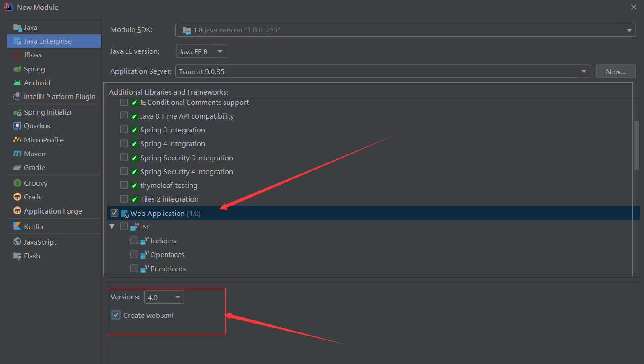Click the IntelliJ Platform Plugin icon
The height and width of the screenshot is (364, 644).
(17, 97)
